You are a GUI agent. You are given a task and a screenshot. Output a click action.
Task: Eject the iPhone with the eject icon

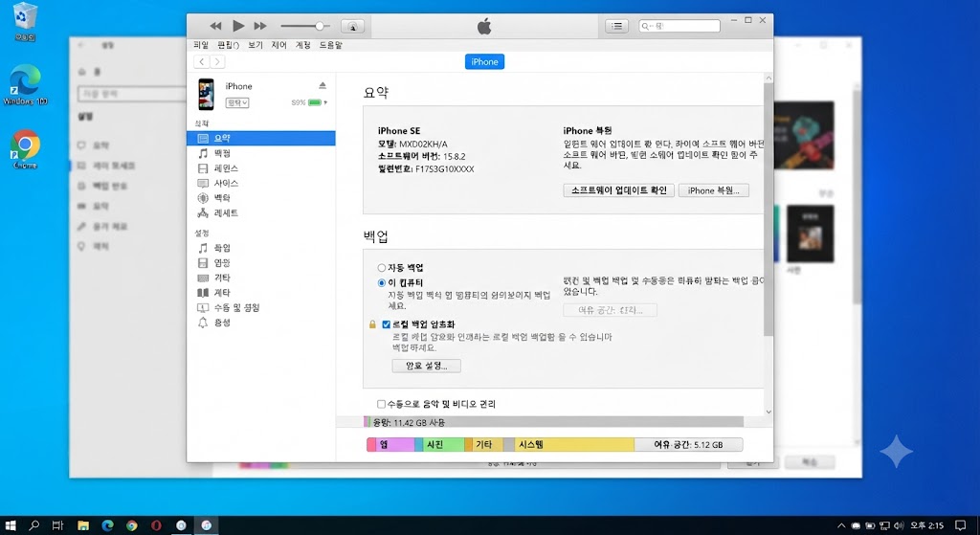coord(323,85)
